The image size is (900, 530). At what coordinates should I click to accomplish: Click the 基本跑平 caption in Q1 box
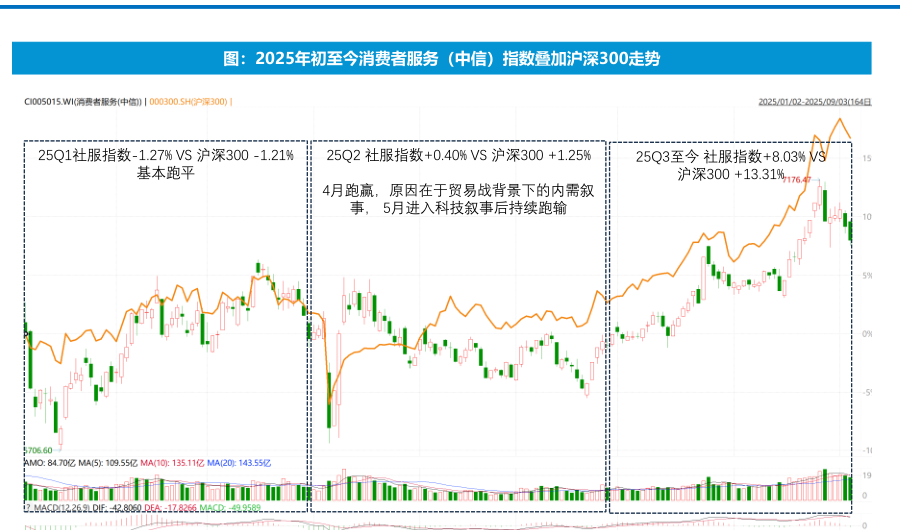tap(166, 173)
